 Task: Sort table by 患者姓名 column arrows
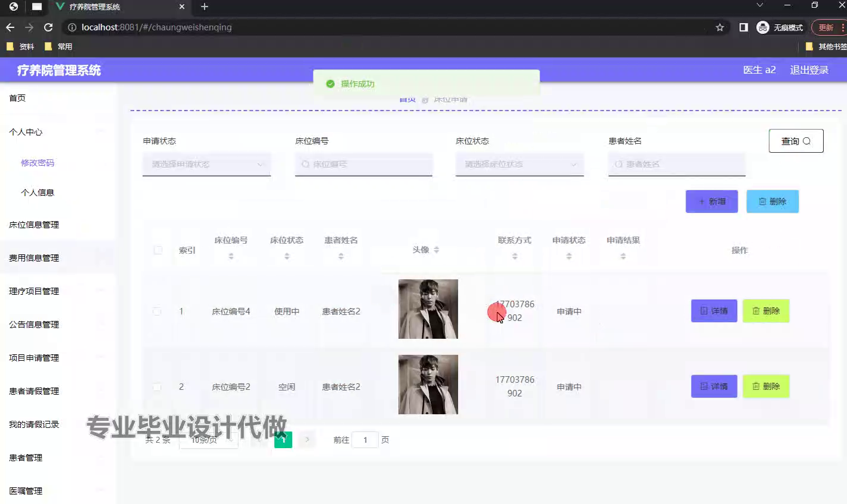341,256
